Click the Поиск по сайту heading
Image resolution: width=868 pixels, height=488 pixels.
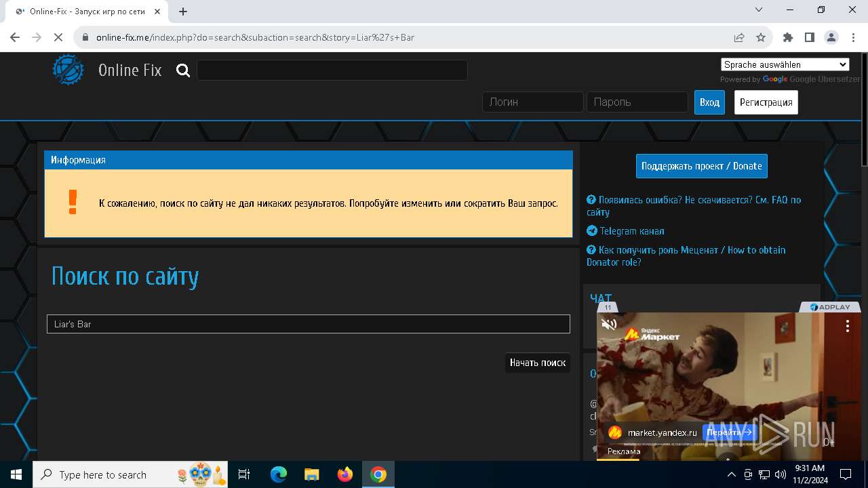pos(125,277)
